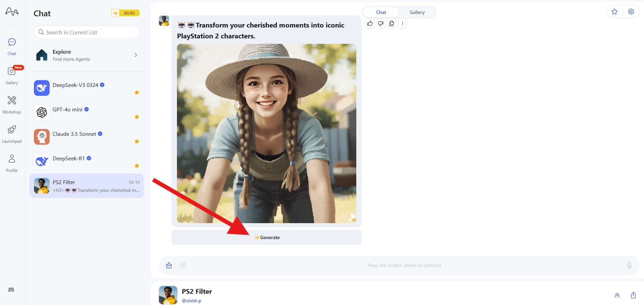Open the Claude 3.5 Sonnet chat

(x=87, y=137)
